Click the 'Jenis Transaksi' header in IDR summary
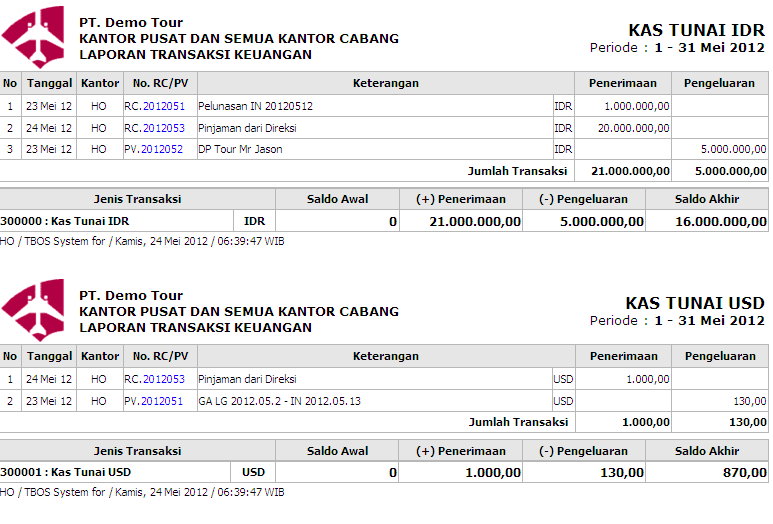Screen dimensions: 773x524 [x=138, y=199]
